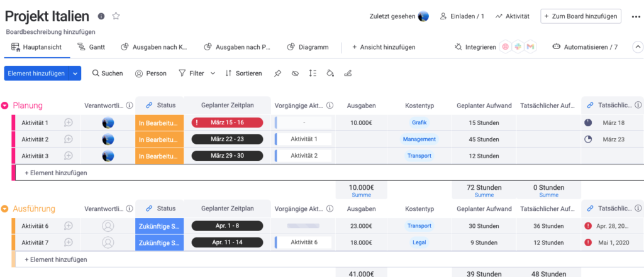Click the Zum Board hinzufügen button

pos(580,16)
